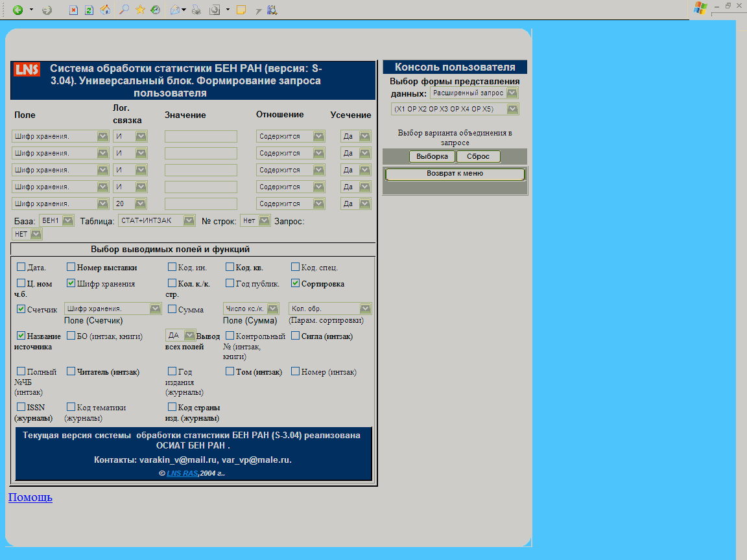Click the Stop loading icon in toolbar
Image resolution: width=747 pixels, height=560 pixels.
coord(73,10)
